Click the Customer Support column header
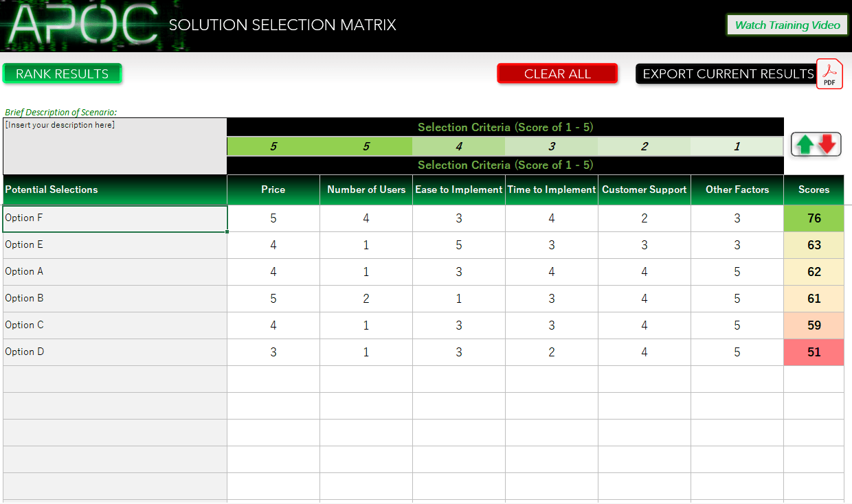Screen dimensions: 852x504 [x=644, y=190]
